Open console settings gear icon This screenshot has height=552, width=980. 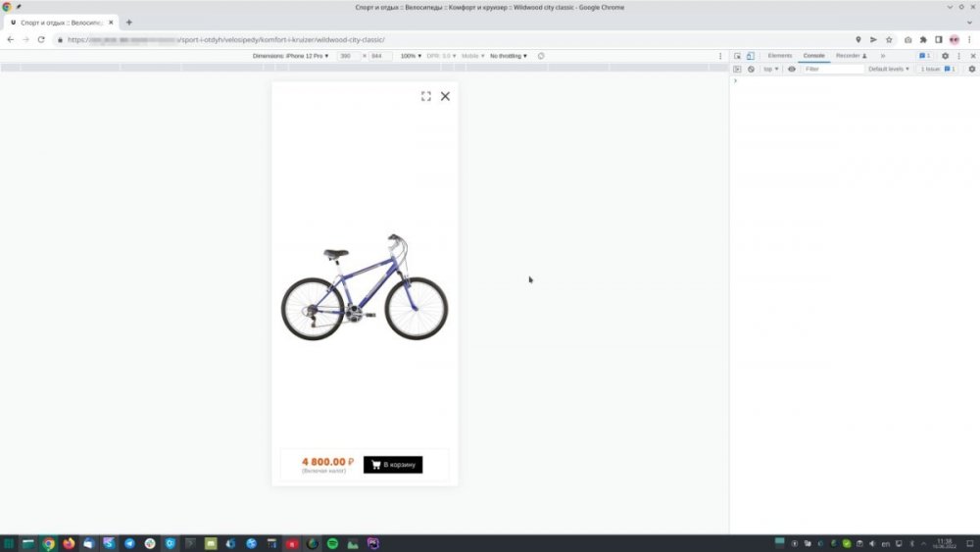[971, 70]
